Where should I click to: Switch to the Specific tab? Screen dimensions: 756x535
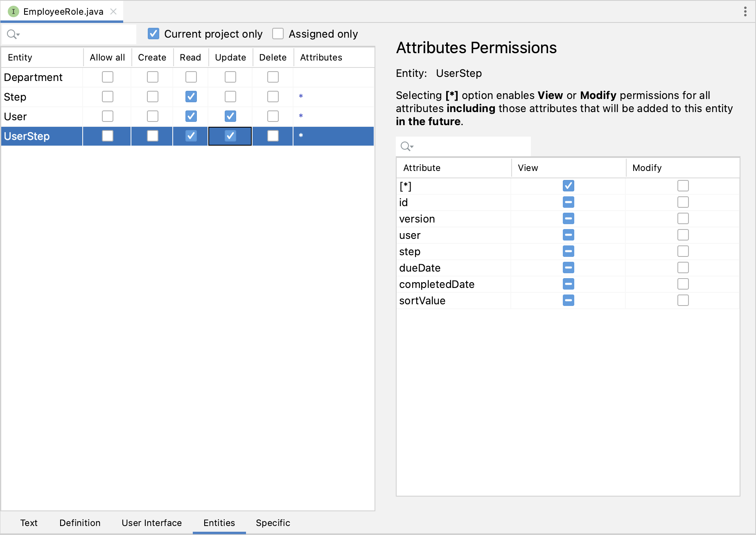(273, 523)
